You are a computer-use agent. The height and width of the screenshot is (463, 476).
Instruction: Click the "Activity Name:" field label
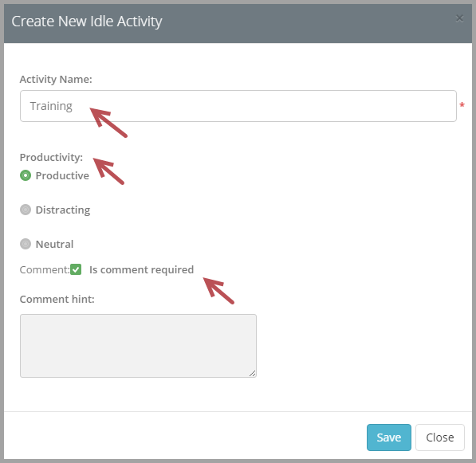tap(56, 79)
